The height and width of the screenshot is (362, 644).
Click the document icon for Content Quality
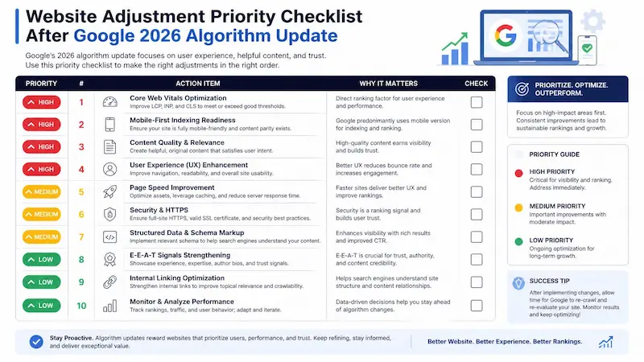pyautogui.click(x=109, y=147)
